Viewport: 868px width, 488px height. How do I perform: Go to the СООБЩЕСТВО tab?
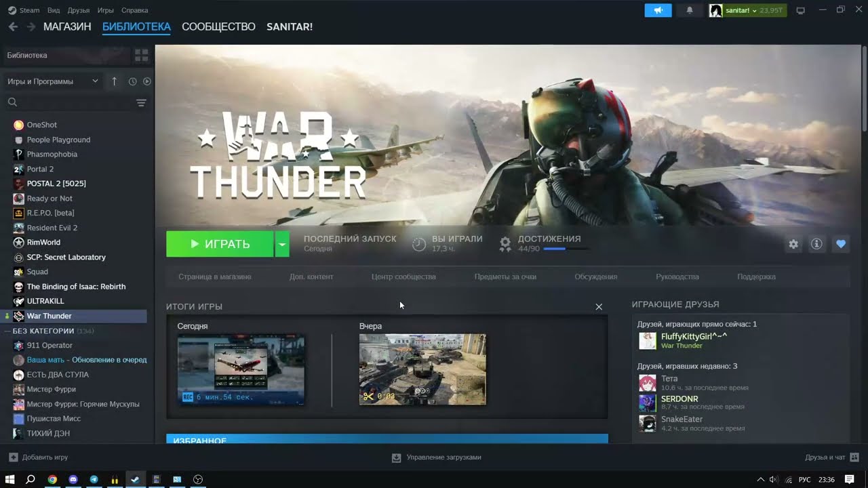(218, 27)
